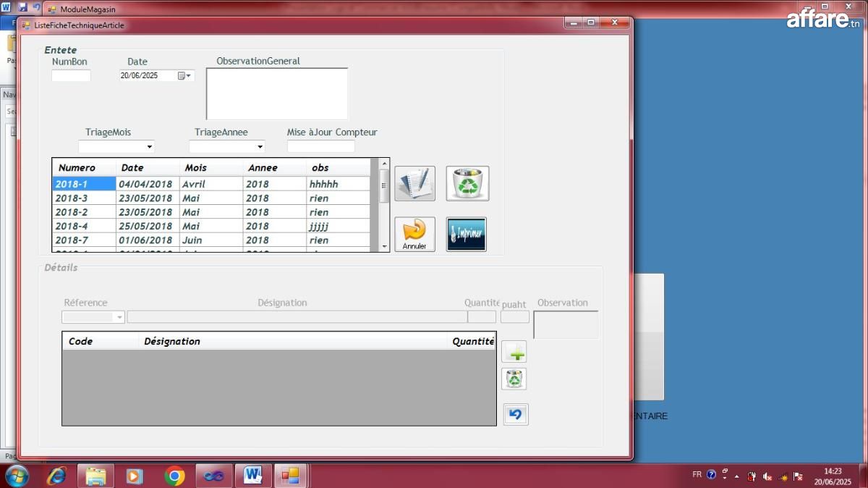Click the small recycle bin in Détails

(x=514, y=379)
